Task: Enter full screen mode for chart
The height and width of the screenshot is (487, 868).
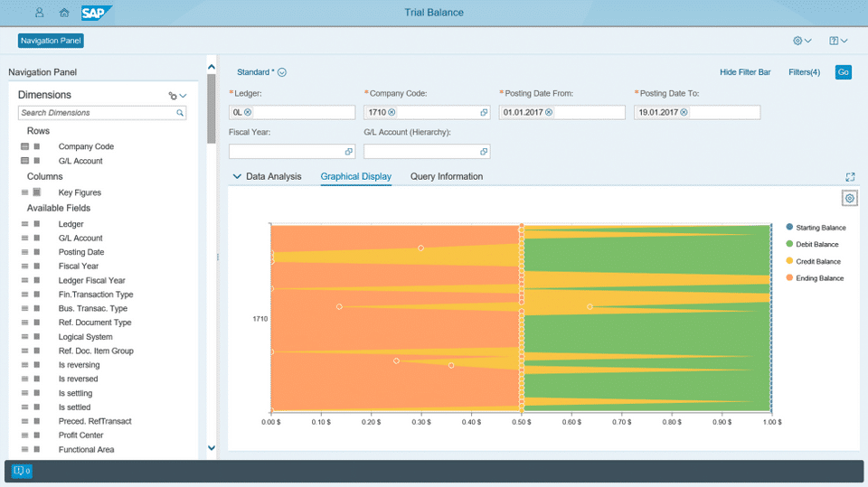Action: pyautogui.click(x=850, y=177)
